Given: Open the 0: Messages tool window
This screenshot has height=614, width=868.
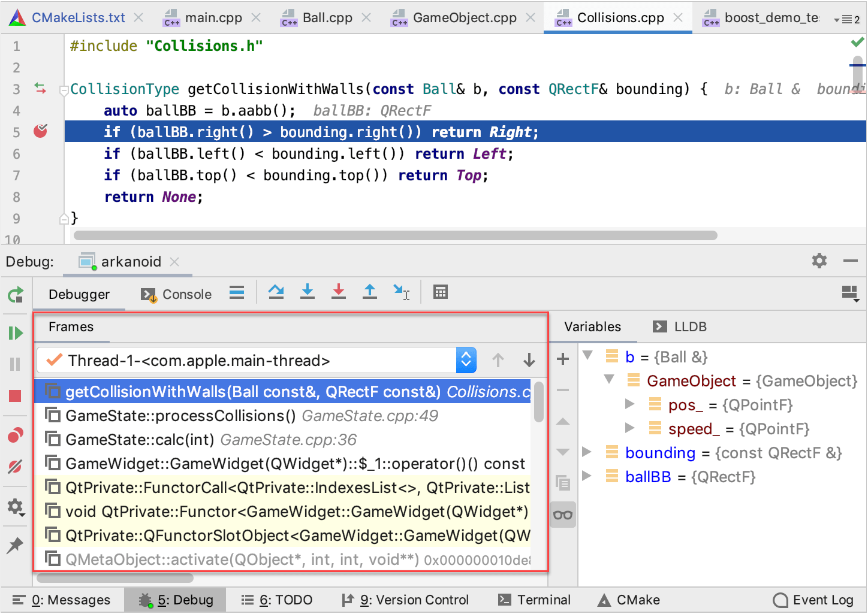Looking at the screenshot, I should click(62, 600).
